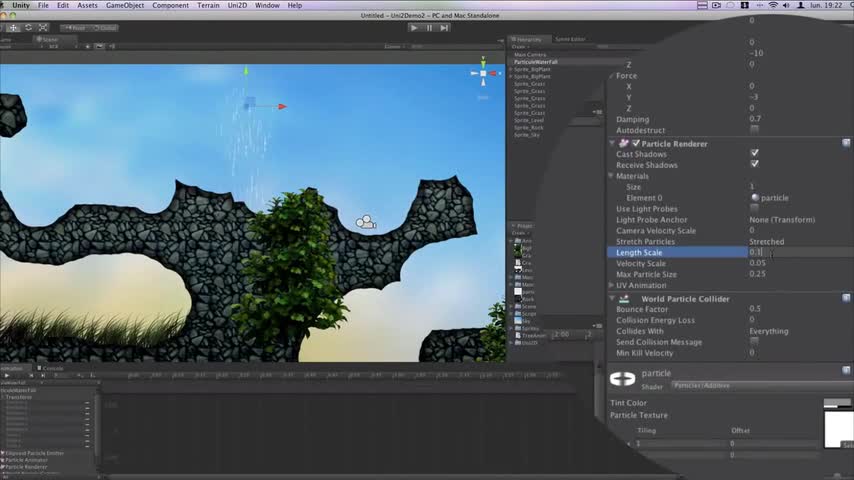Select Sprite_Sky in Hierarchy
The height and width of the screenshot is (480, 854).
[x=527, y=135]
